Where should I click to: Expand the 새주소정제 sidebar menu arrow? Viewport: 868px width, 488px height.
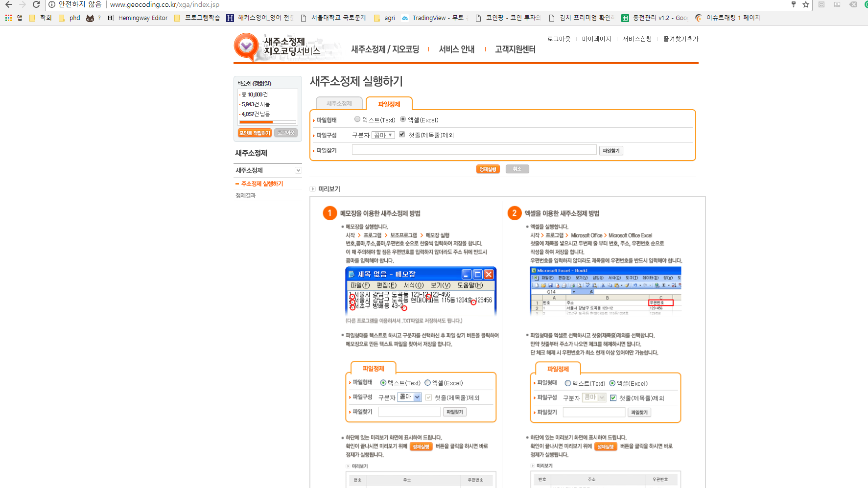298,170
